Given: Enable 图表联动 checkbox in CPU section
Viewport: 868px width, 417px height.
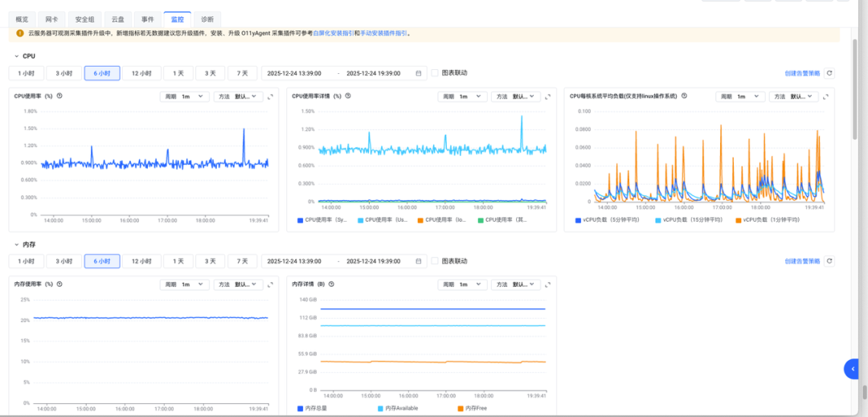Looking at the screenshot, I should [435, 73].
